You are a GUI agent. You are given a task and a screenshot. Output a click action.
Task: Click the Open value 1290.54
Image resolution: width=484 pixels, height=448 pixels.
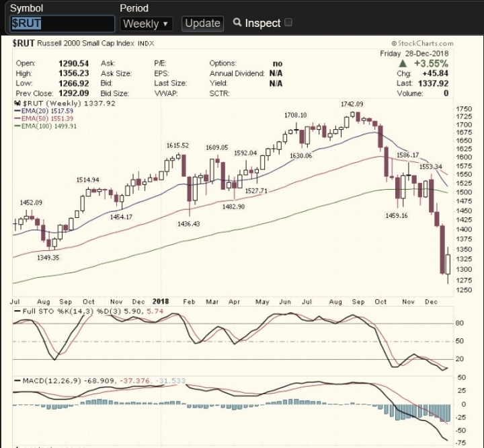pyautogui.click(x=73, y=64)
